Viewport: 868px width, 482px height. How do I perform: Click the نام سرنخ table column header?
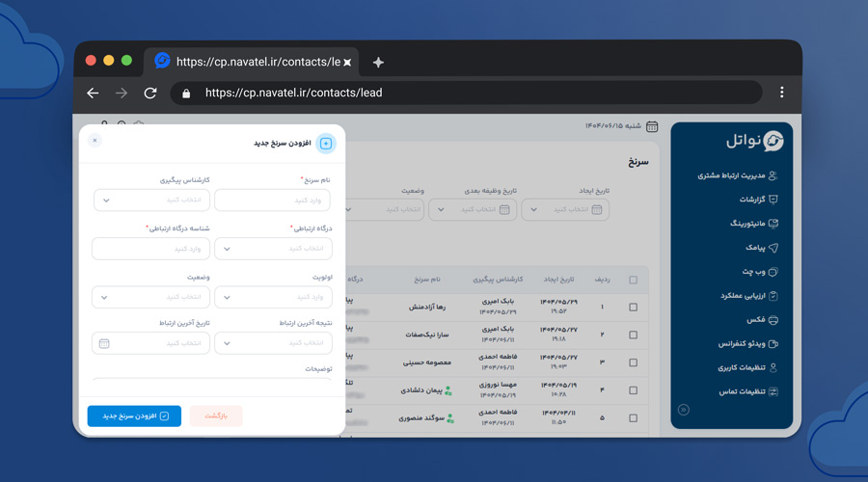tap(427, 280)
